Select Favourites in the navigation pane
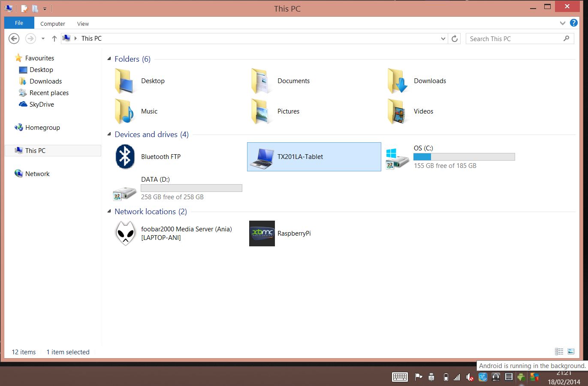Screen dimensions: 588x386 pyautogui.click(x=39, y=58)
